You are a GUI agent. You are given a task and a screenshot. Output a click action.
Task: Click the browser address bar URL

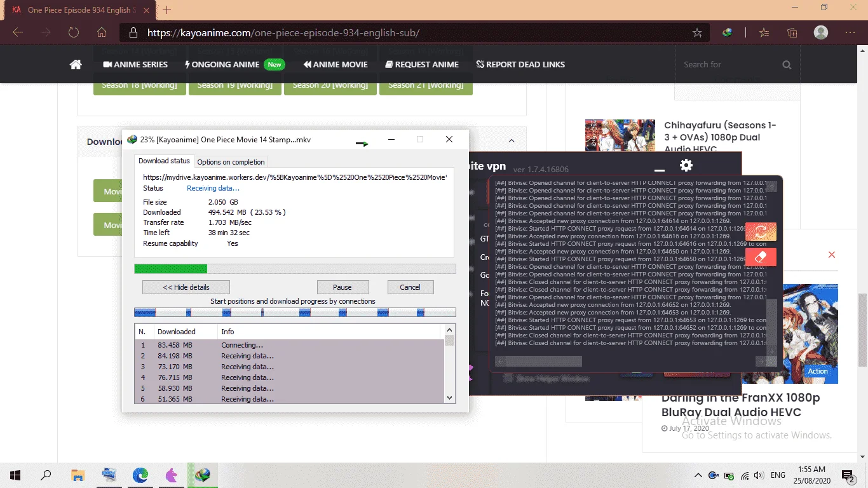[283, 33]
